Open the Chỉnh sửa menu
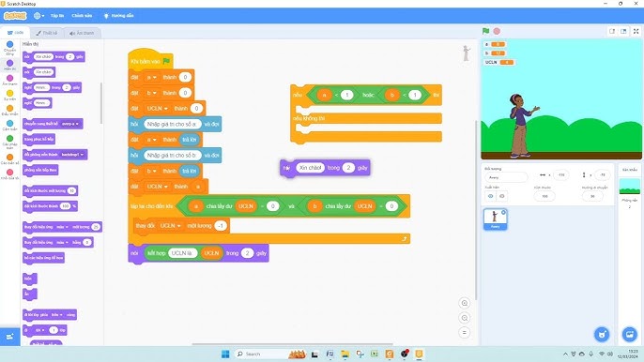This screenshot has width=644, height=362. coord(82,16)
